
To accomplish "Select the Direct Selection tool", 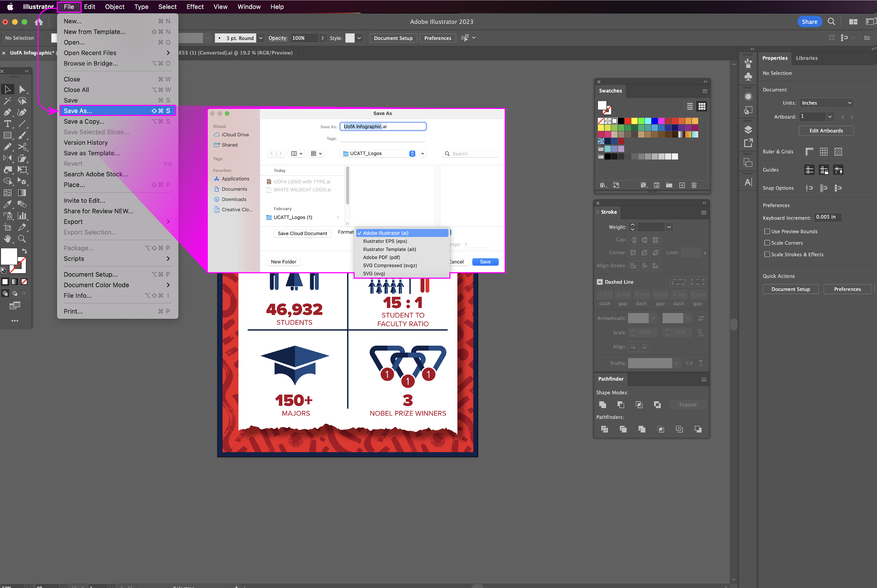I will coord(22,89).
